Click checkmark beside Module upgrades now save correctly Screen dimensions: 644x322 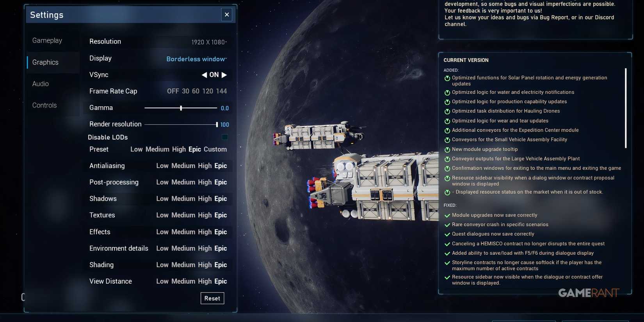(447, 215)
